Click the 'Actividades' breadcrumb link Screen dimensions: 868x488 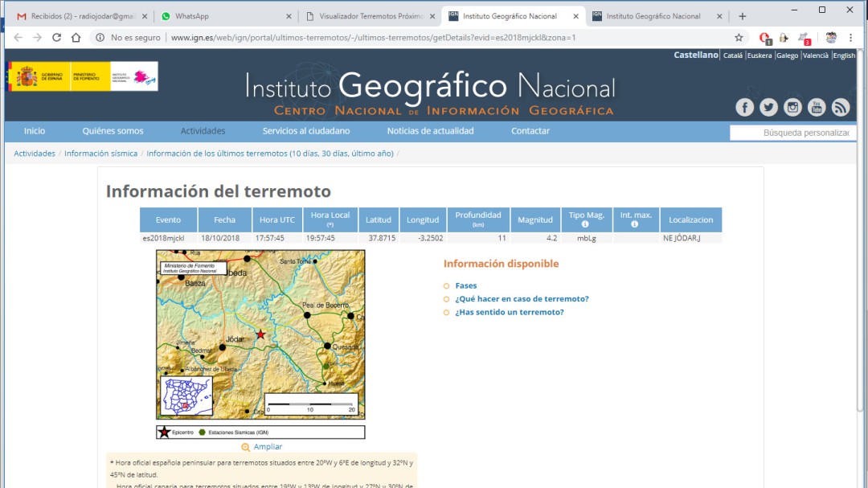click(x=35, y=154)
